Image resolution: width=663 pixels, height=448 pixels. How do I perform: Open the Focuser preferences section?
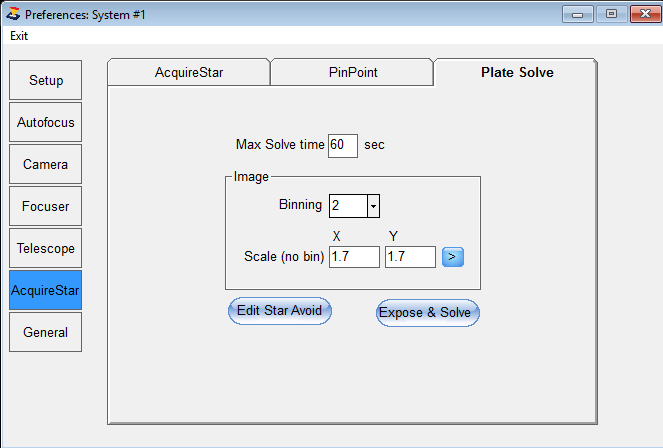[46, 206]
